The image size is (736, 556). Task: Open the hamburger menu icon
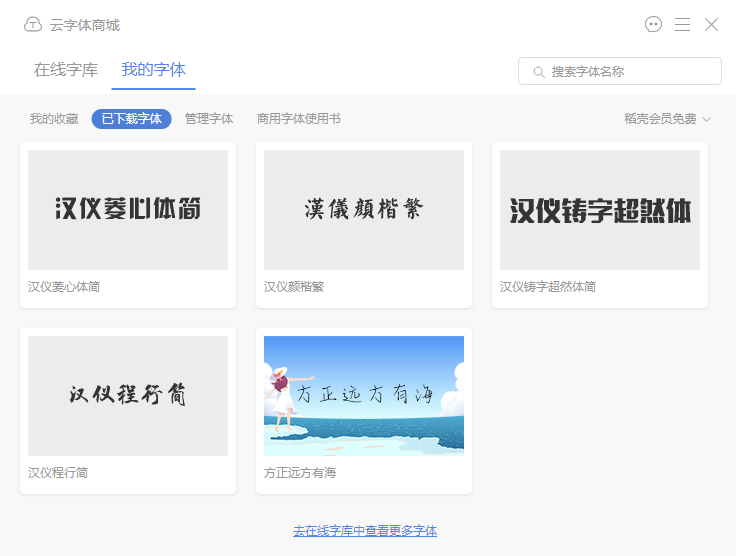[x=682, y=24]
